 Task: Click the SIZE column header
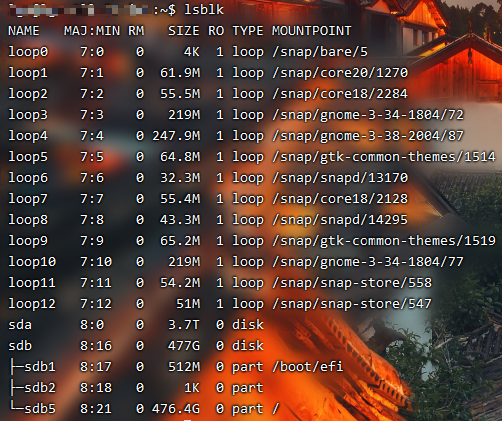184,31
